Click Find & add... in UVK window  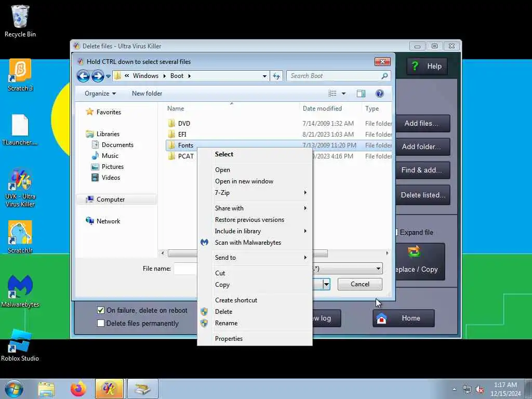[422, 170]
